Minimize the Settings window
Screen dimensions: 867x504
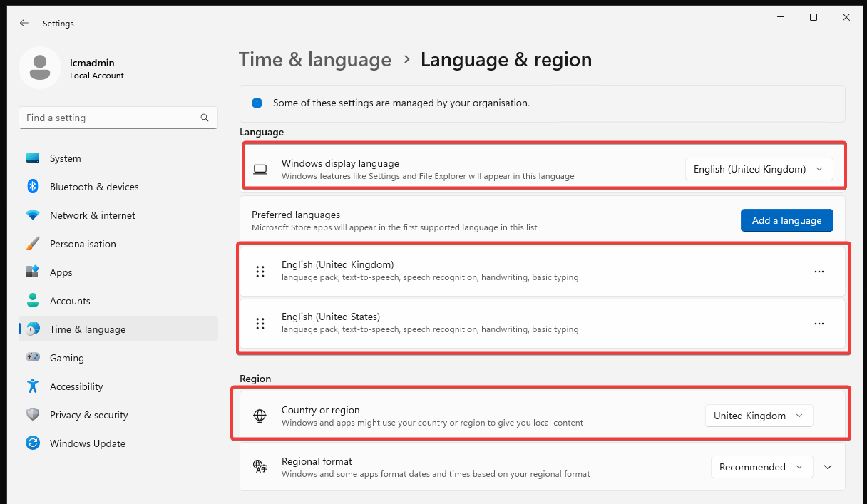(x=781, y=17)
